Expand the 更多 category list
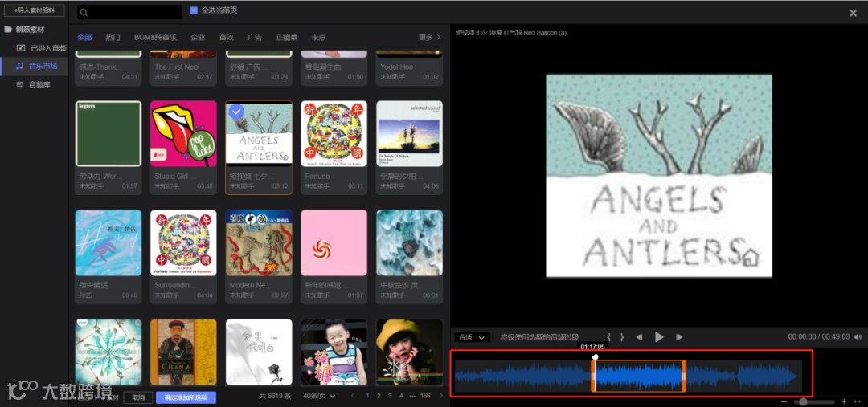 tap(429, 37)
